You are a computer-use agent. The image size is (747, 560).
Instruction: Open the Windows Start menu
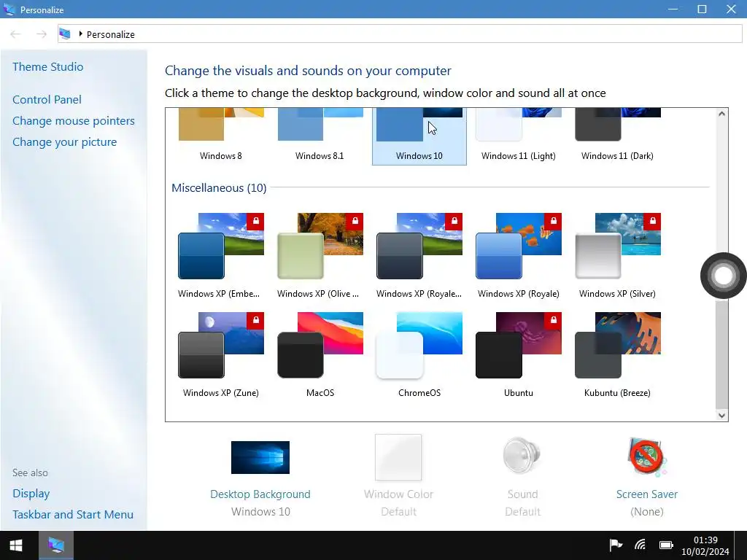click(16, 545)
